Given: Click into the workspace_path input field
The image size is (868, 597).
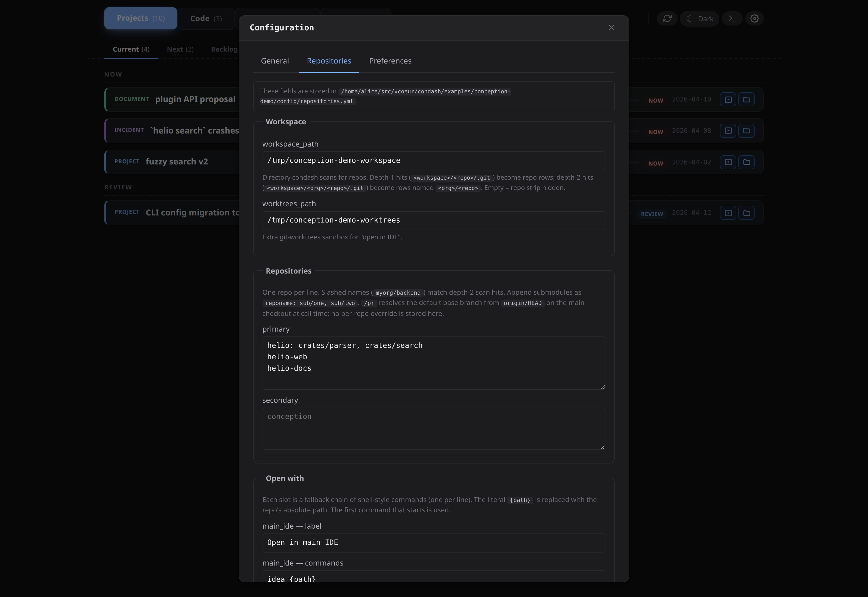Looking at the screenshot, I should pyautogui.click(x=434, y=160).
